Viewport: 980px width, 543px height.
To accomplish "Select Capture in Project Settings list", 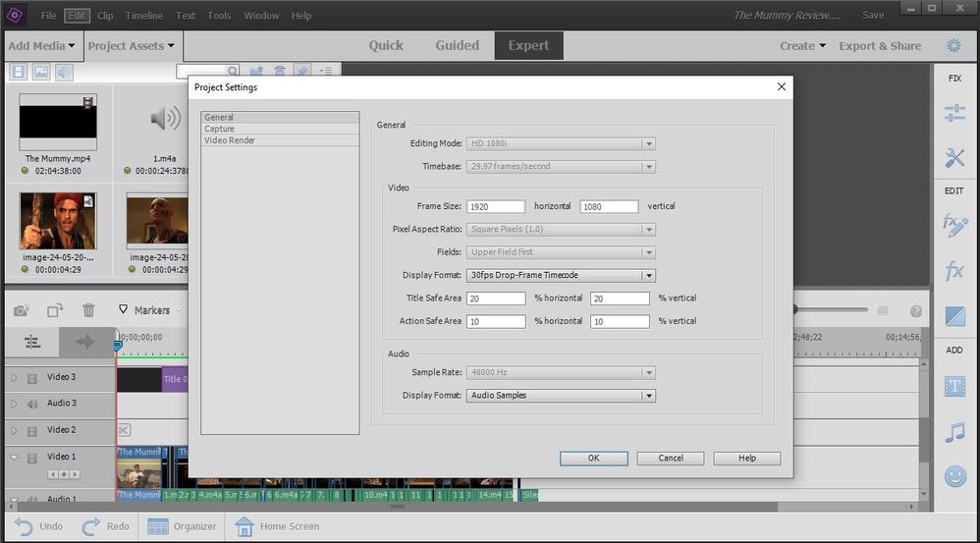I will click(280, 129).
